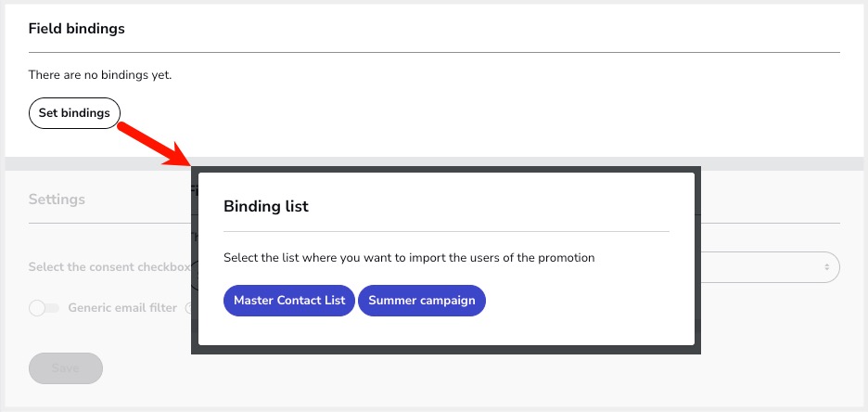Open the consent checkbox dropdown field

point(770,267)
